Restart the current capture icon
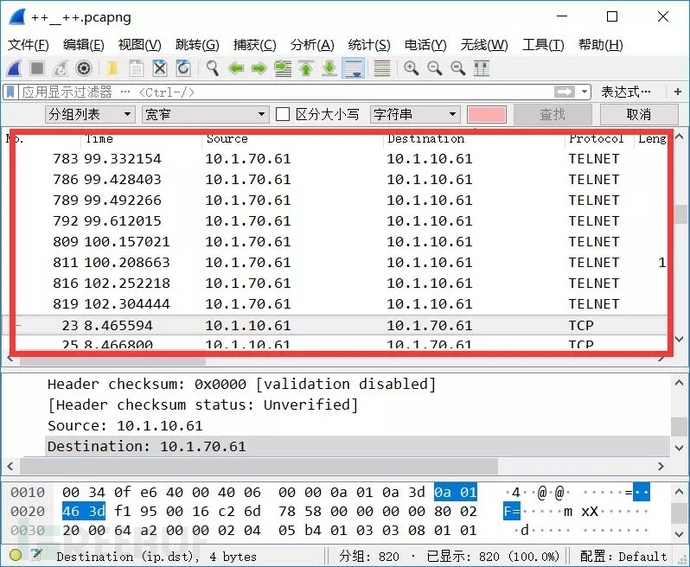 [60, 69]
